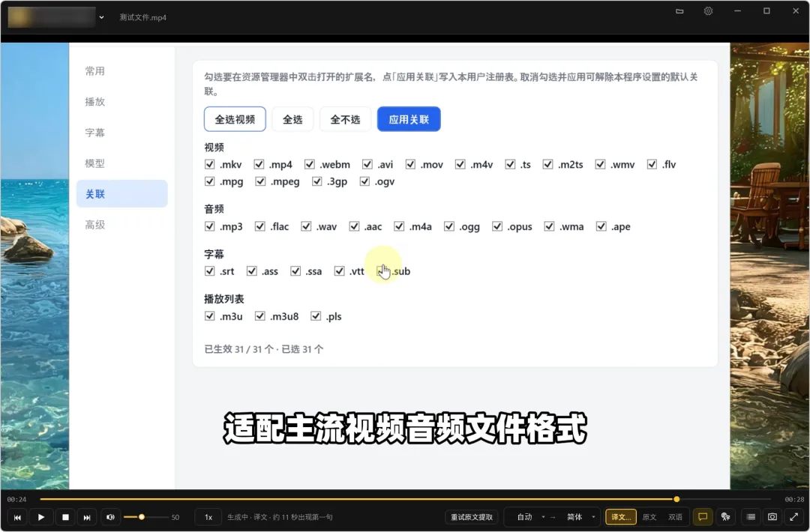This screenshot has height=532, width=810.
Task: Open the 字幕 settings tab
Action: point(122,133)
